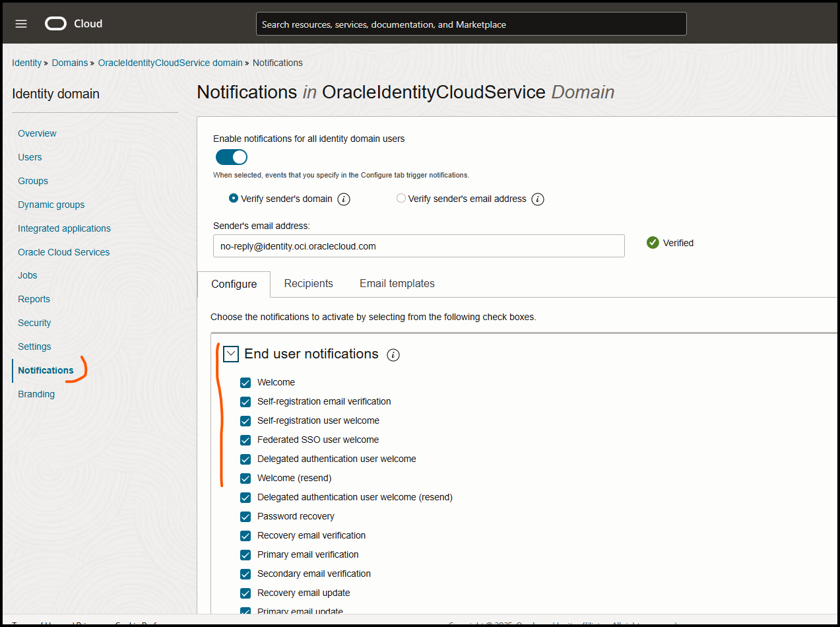The width and height of the screenshot is (840, 627).
Task: Switch to the Email templates tab
Action: click(x=397, y=283)
